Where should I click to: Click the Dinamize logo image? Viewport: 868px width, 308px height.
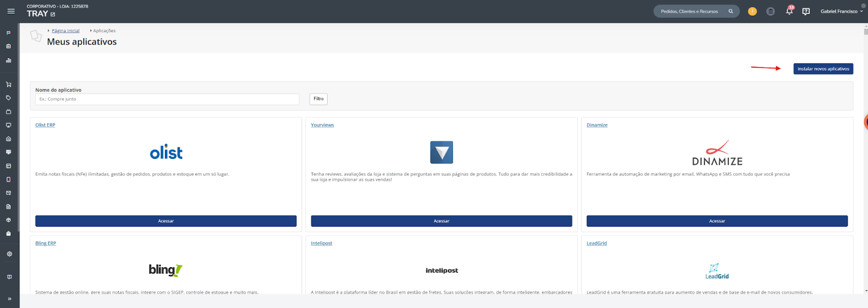point(717,153)
